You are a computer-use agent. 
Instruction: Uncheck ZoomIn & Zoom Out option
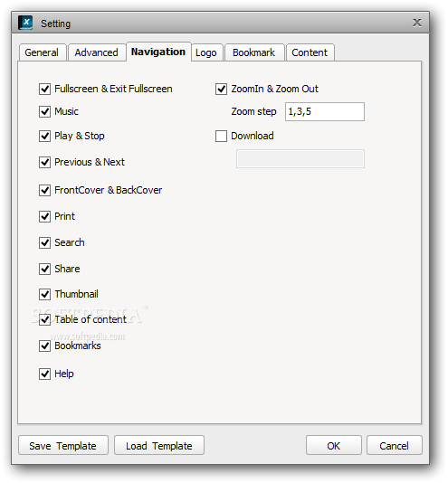pyautogui.click(x=221, y=89)
